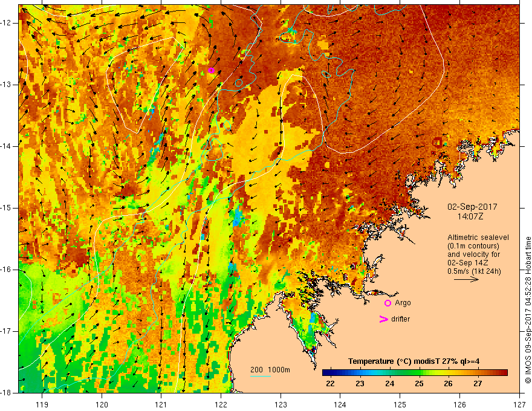Click longitude axis label 126
The width and height of the screenshot is (532, 411).
(x=459, y=404)
